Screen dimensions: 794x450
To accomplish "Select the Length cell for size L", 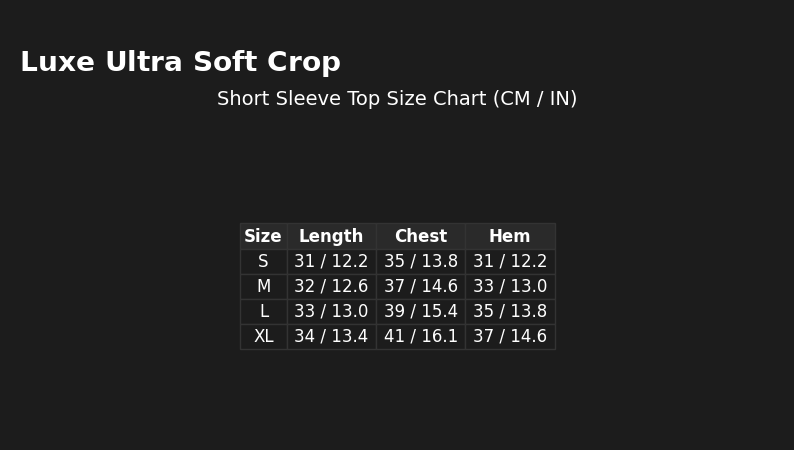I will (x=331, y=312).
